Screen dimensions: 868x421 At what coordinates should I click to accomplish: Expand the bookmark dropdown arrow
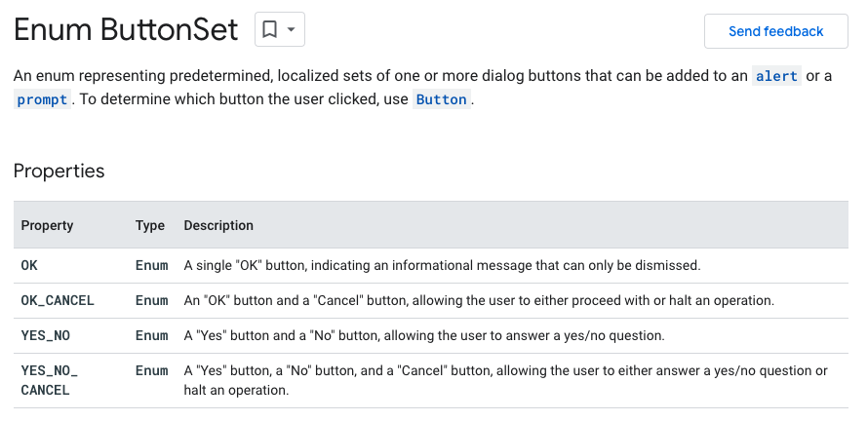(292, 29)
